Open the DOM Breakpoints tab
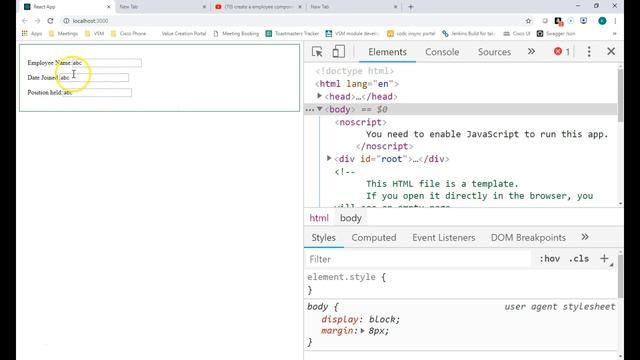Image resolution: width=640 pixels, height=360 pixels. tap(528, 238)
